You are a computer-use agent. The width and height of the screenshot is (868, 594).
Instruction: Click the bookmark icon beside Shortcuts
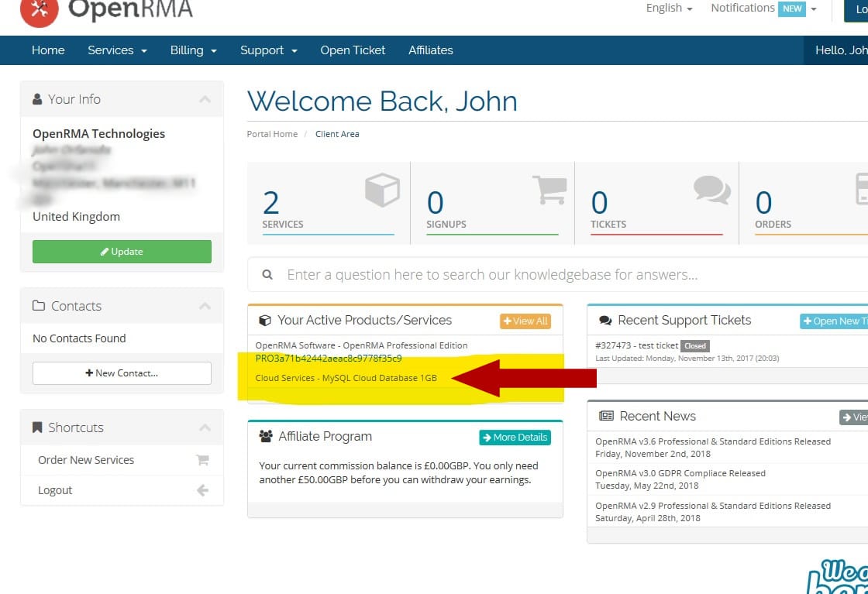tap(37, 427)
